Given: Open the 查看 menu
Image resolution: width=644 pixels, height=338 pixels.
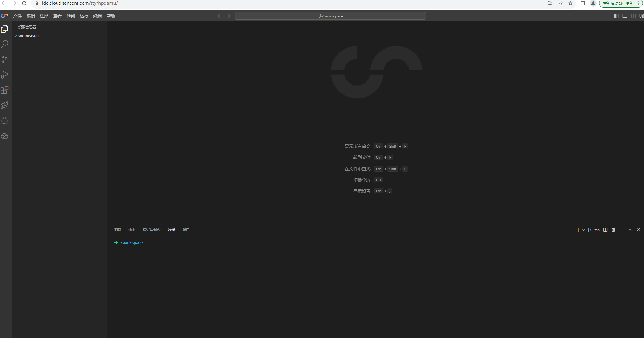Looking at the screenshot, I should pyautogui.click(x=57, y=16).
